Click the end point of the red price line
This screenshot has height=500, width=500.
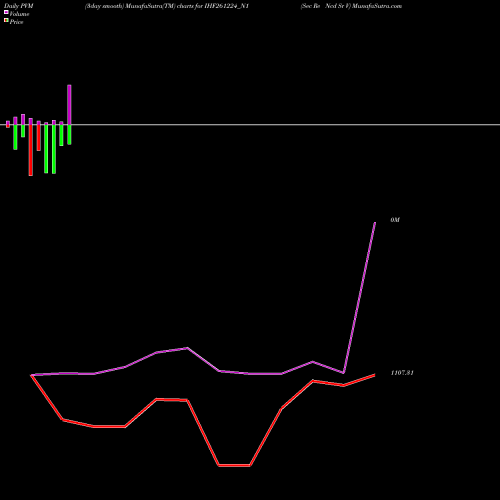pos(375,375)
